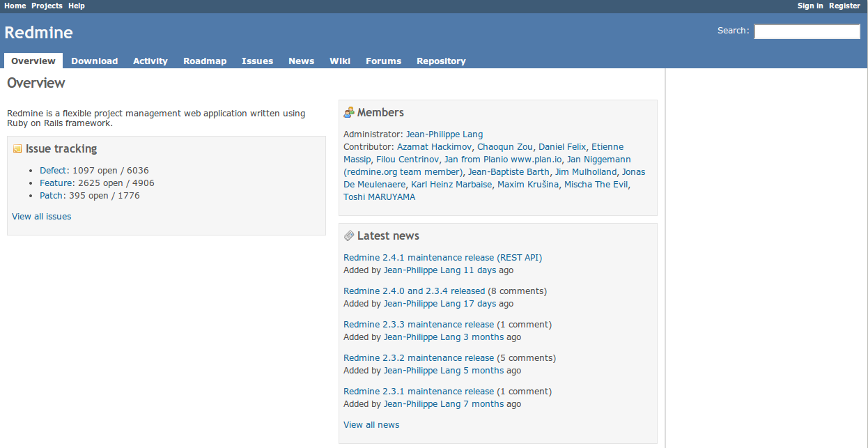The image size is (868, 448).
Task: Click the Members heading text
Action: click(380, 113)
